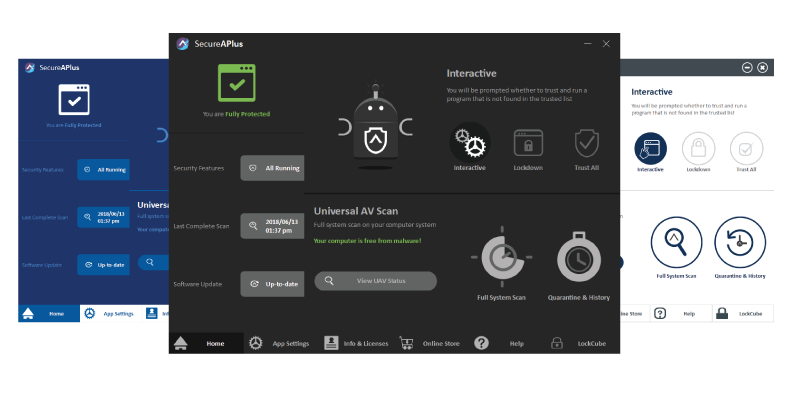Click Software Update label in dark window
The height and width of the screenshot is (400, 800).
tap(198, 284)
